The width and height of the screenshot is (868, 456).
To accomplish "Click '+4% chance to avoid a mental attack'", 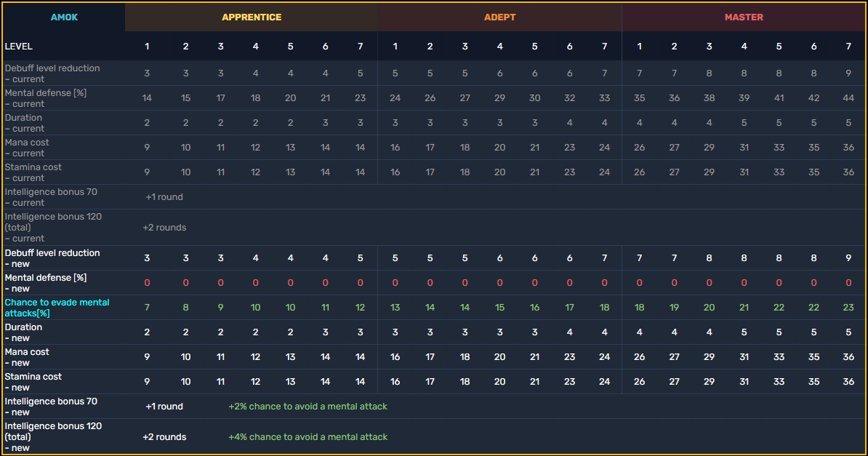I will pos(308,437).
